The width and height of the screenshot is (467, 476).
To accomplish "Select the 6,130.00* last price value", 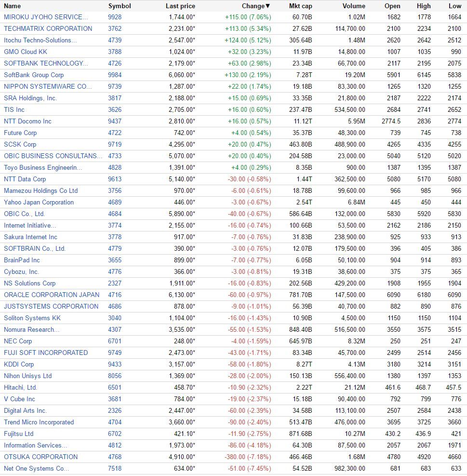I will [x=182, y=295].
